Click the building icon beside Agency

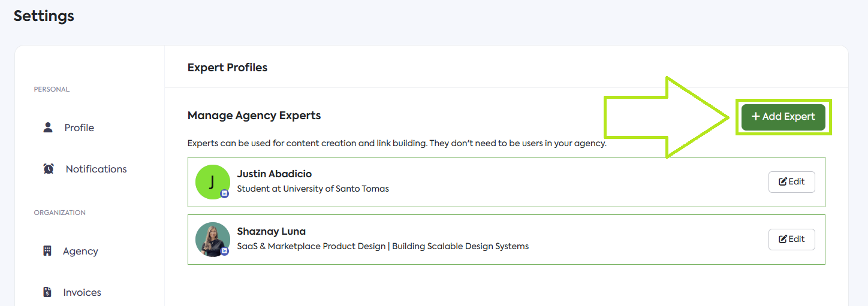pyautogui.click(x=47, y=251)
